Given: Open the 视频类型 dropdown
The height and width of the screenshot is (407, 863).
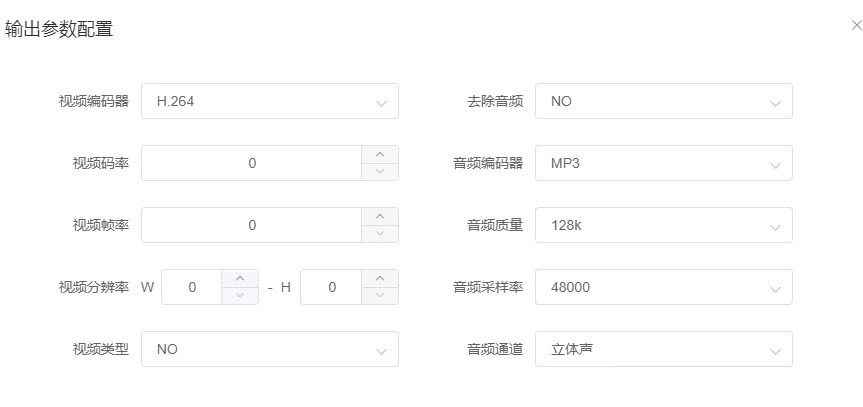Looking at the screenshot, I should [x=270, y=349].
